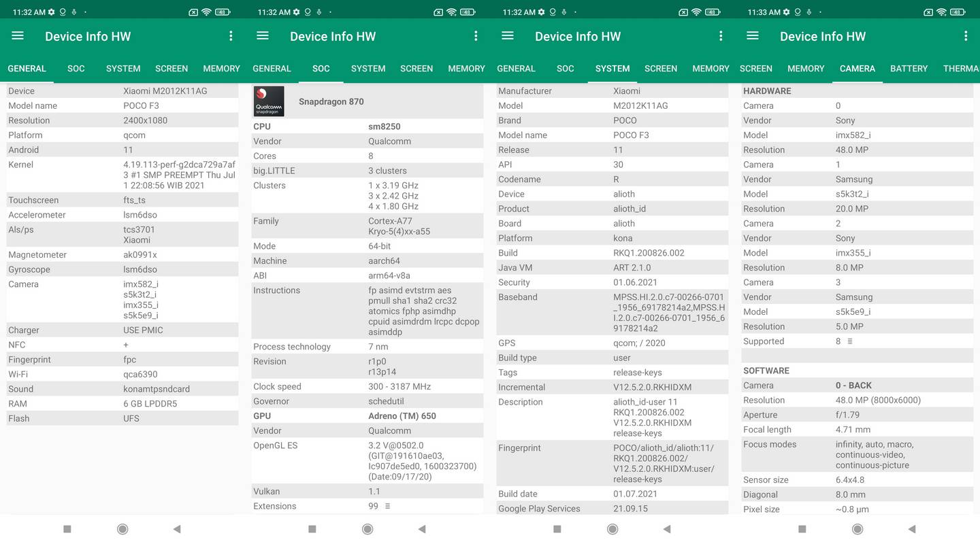Screen dimensions: 980x544
Task: Click the Vulkan value 1.1
Action: click(x=374, y=491)
